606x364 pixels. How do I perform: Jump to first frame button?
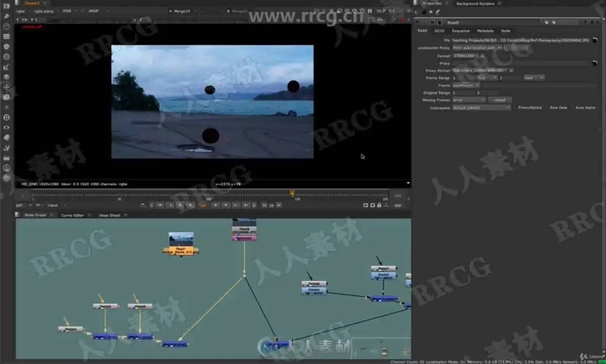point(160,205)
